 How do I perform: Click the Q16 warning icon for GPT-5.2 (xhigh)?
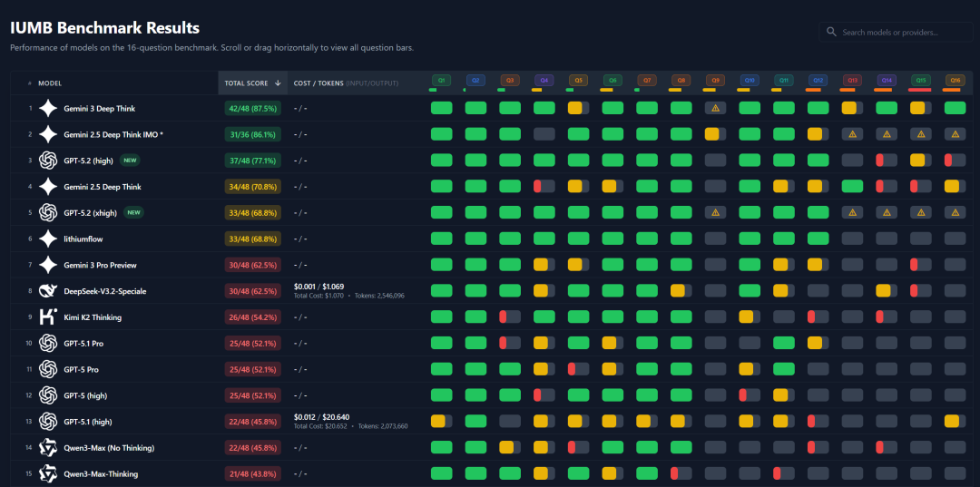point(955,213)
